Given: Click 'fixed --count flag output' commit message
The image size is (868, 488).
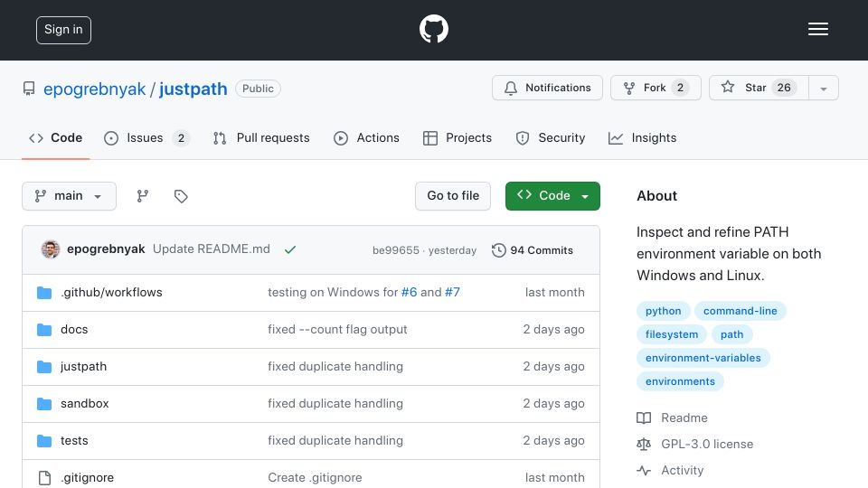Looking at the screenshot, I should point(337,329).
